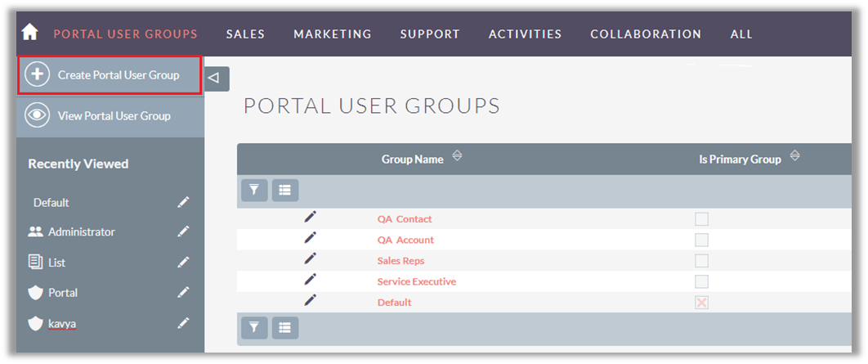This screenshot has width=868, height=364.
Task: Open the QA Account group link
Action: 405,240
